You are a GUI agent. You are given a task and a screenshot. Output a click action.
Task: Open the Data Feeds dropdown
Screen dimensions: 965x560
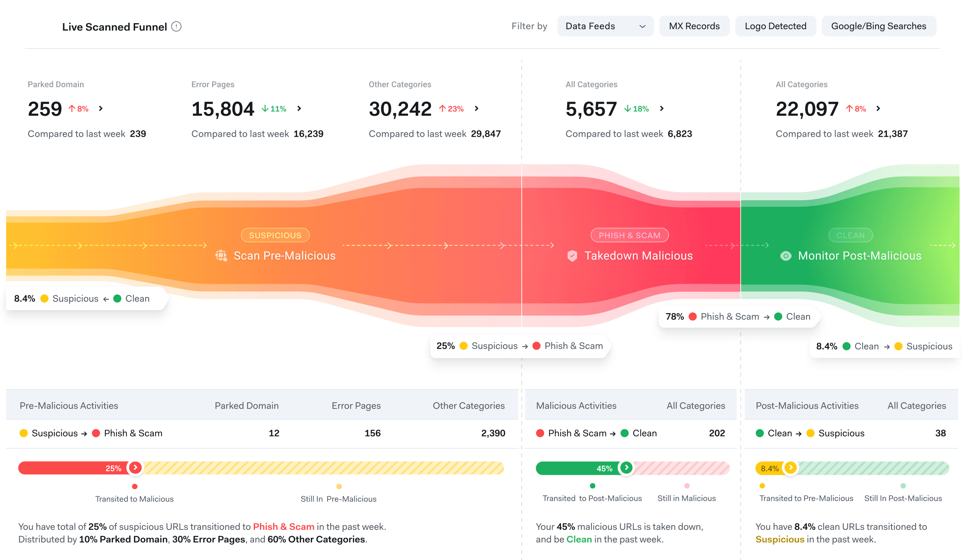(x=605, y=26)
